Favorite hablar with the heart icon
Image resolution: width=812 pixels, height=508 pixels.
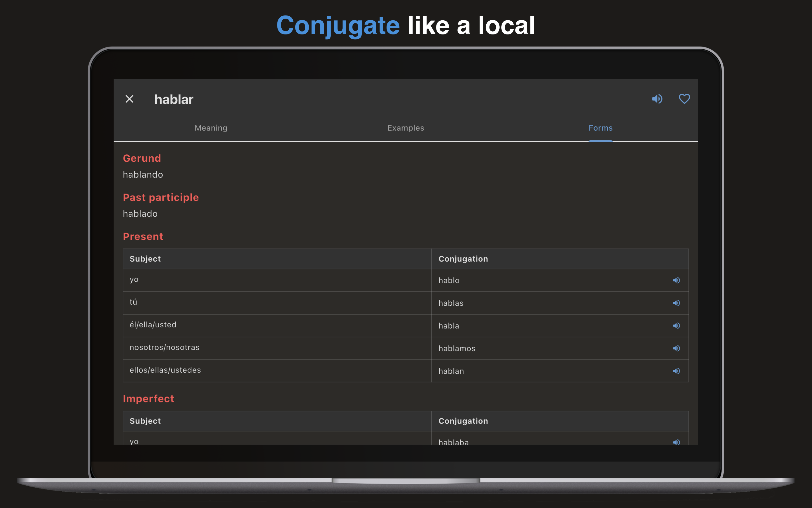(x=684, y=99)
